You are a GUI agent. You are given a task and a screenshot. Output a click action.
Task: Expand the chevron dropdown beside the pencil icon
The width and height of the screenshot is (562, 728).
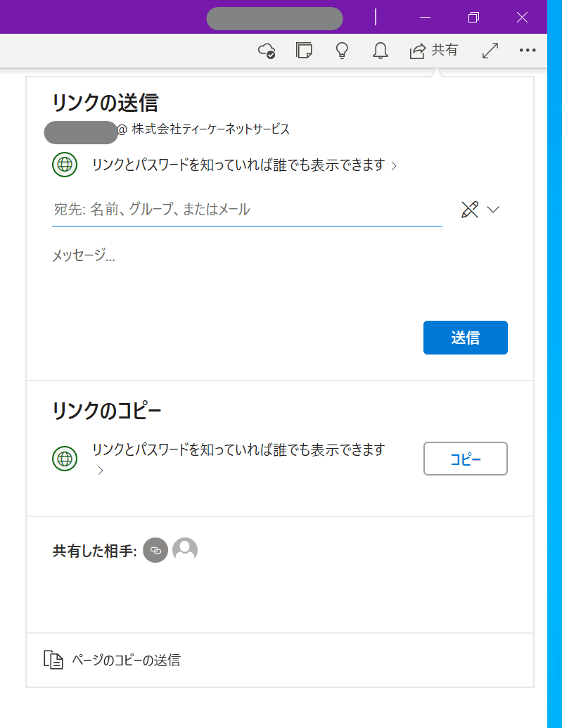[x=493, y=209]
